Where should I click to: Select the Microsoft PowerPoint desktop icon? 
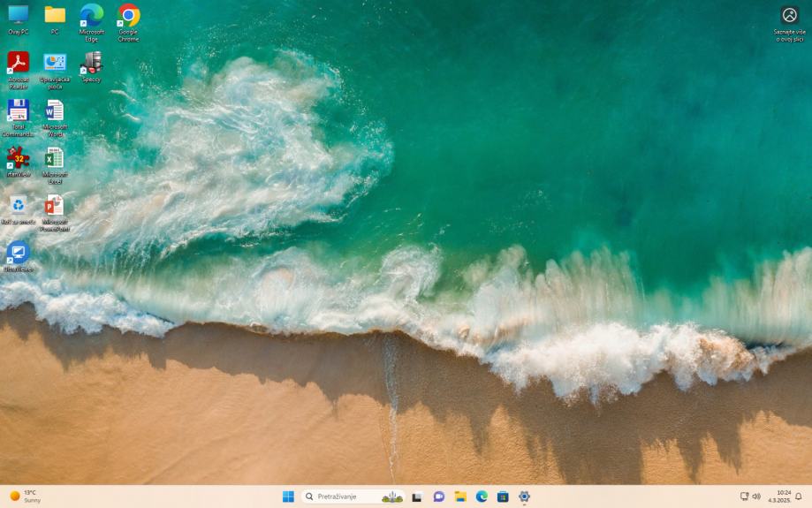[55, 213]
